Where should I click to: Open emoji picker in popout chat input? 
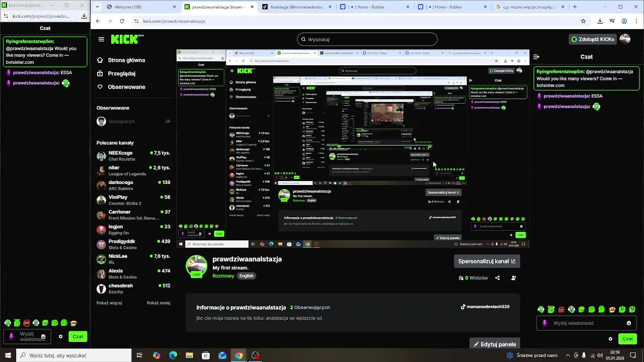[x=43, y=336]
